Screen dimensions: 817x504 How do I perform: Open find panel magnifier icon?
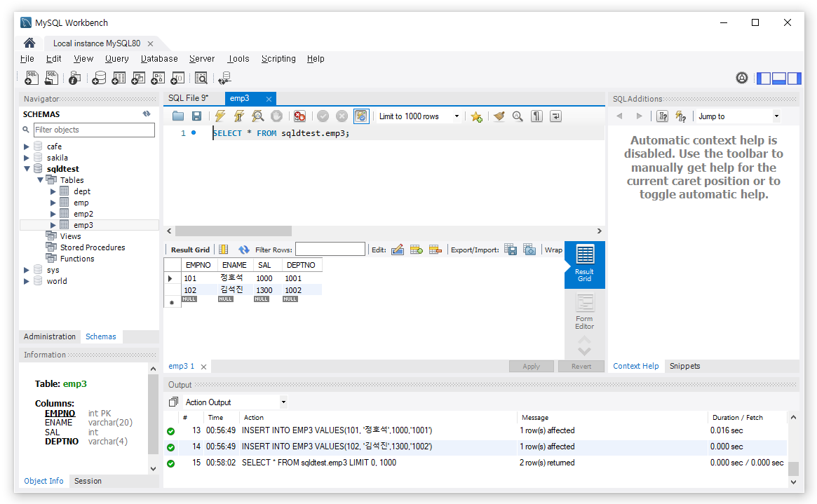pyautogui.click(x=518, y=116)
